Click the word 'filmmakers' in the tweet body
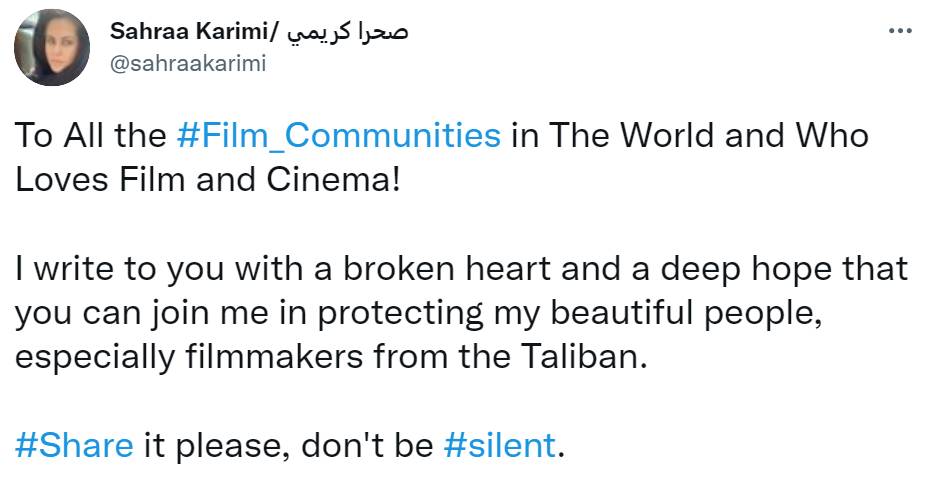 pos(274,357)
